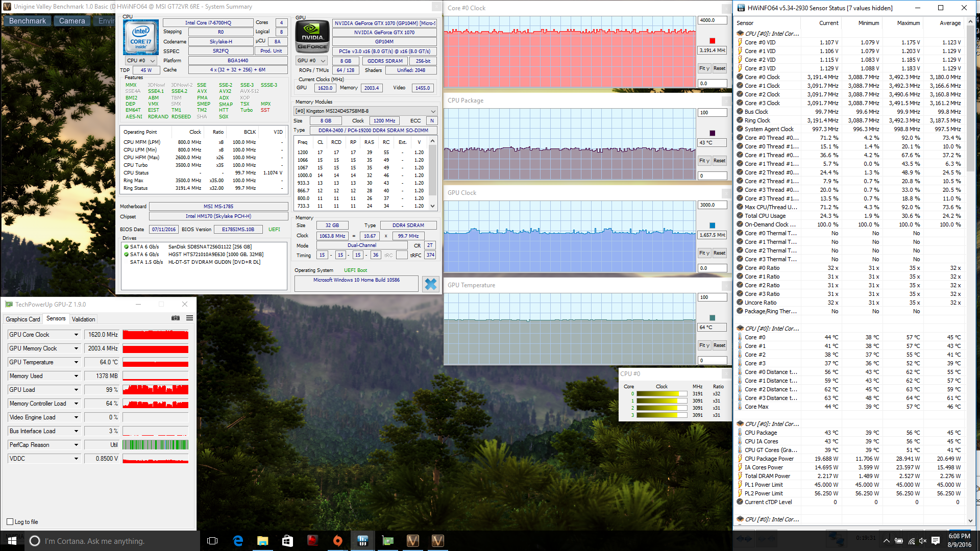The image size is (980, 551).
Task: Open the orange Origin taskbar icon
Action: [337, 541]
